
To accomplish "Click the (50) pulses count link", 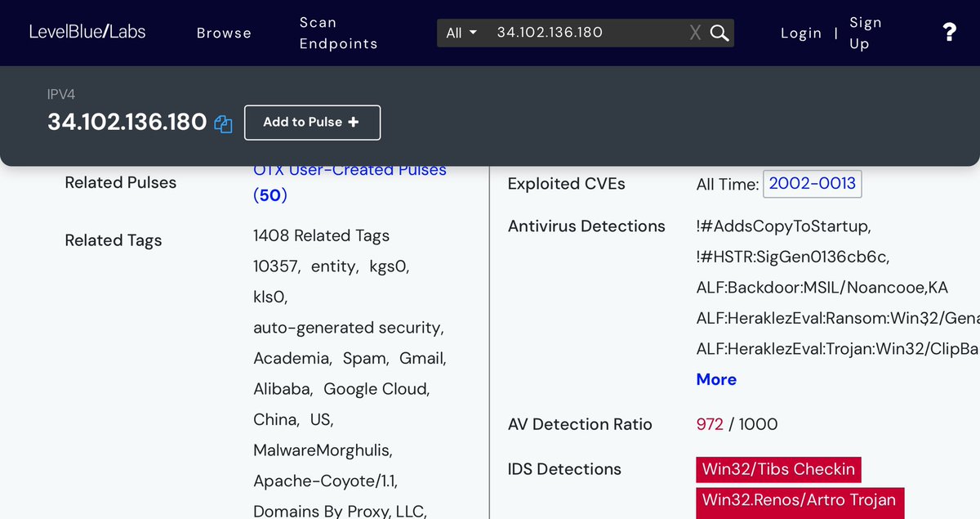I will [x=270, y=195].
